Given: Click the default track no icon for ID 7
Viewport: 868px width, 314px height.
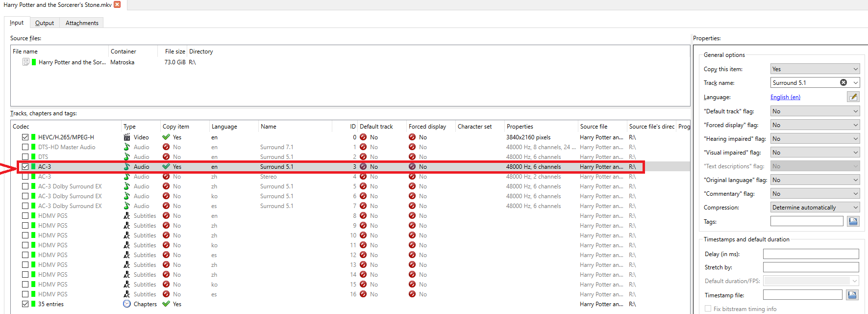Looking at the screenshot, I should click(x=363, y=206).
